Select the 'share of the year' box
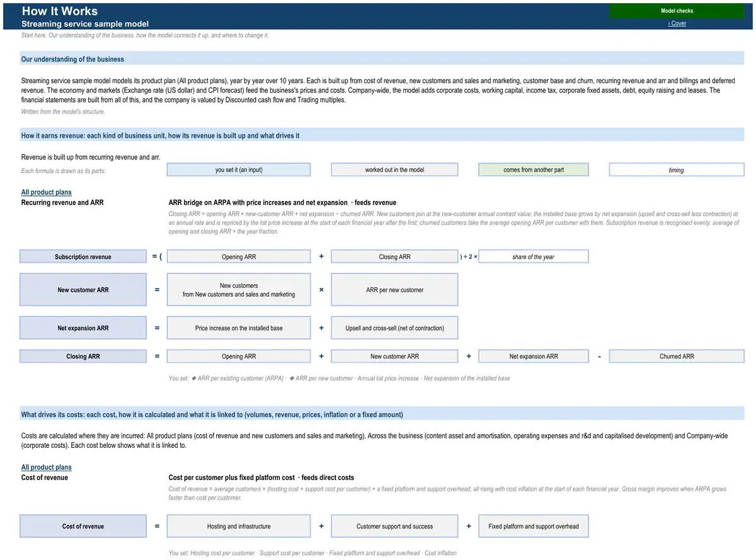 point(534,257)
